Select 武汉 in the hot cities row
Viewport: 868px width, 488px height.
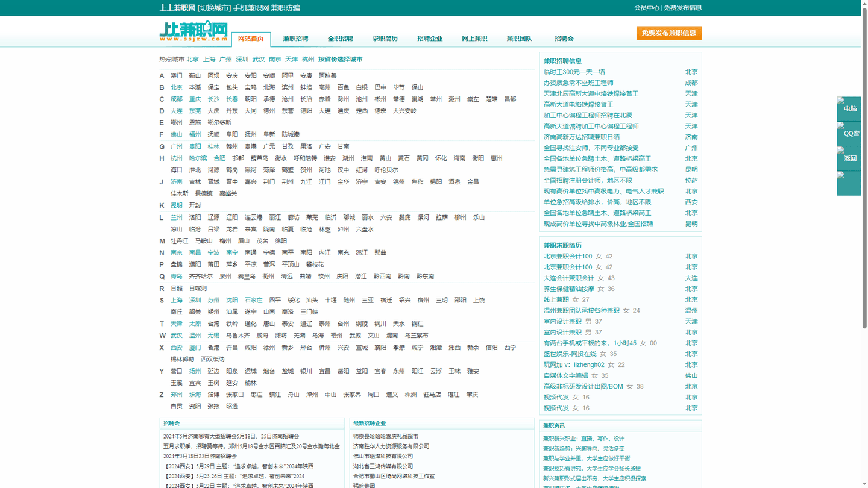pyautogui.click(x=259, y=60)
